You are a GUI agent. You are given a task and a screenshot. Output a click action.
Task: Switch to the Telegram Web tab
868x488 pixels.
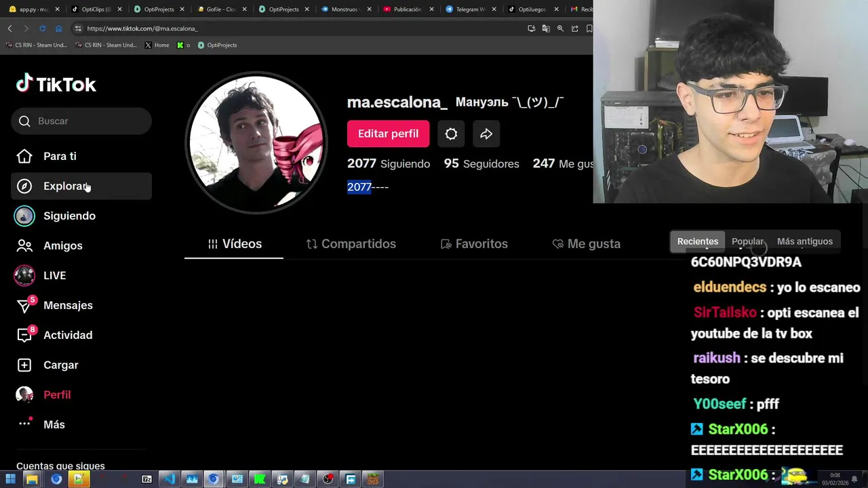[x=471, y=9]
